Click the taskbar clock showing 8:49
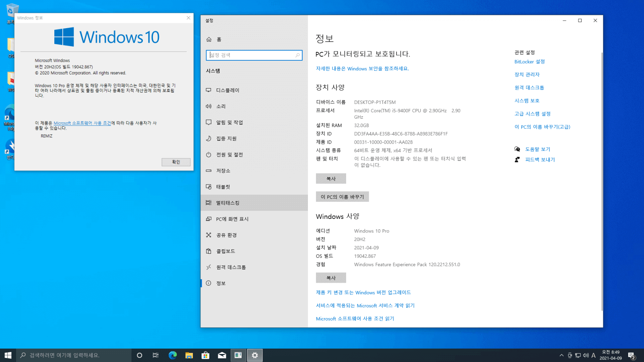This screenshot has height=362, width=644. pos(611,355)
